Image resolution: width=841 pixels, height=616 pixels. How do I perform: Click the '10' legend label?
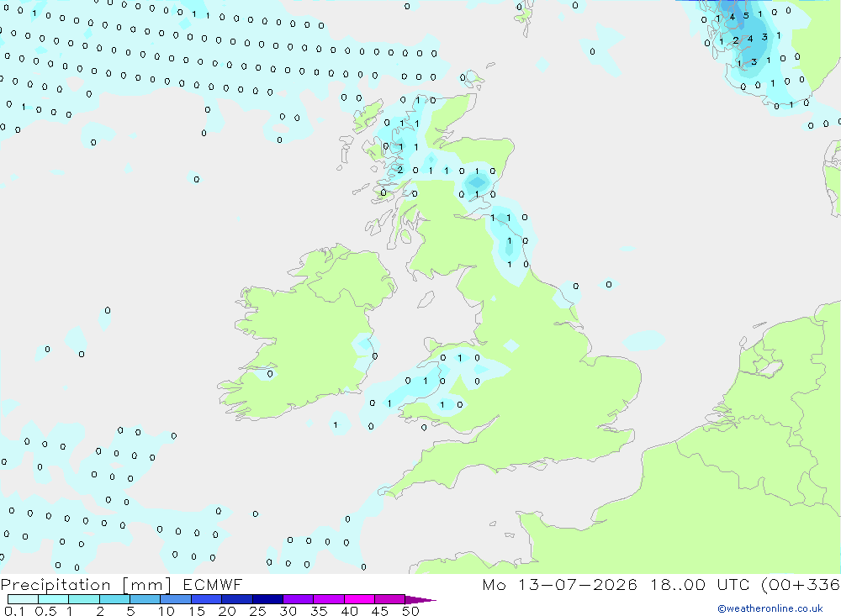(167, 611)
